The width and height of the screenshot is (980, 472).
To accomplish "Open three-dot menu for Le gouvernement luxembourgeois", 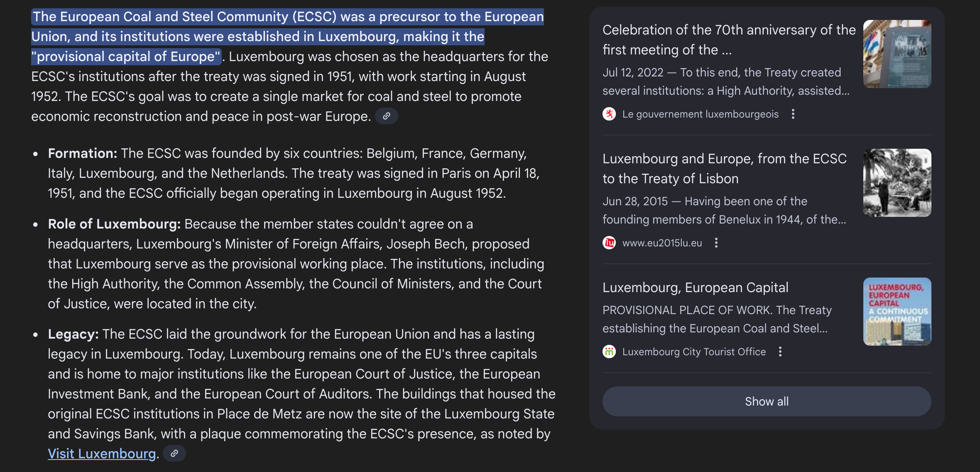I will click(x=793, y=114).
